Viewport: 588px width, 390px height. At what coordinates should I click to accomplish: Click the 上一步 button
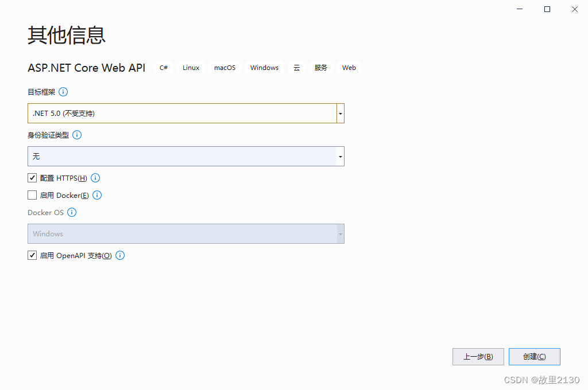478,356
